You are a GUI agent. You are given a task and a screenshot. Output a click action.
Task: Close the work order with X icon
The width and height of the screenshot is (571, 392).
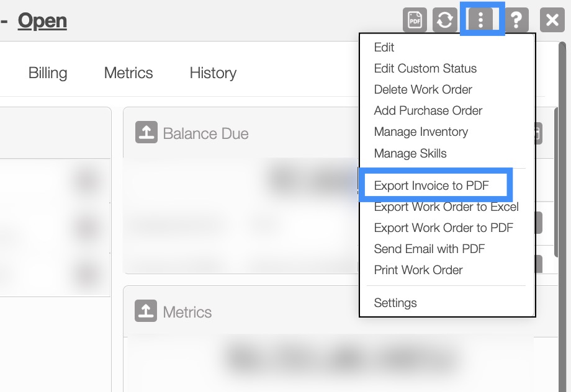coord(552,20)
